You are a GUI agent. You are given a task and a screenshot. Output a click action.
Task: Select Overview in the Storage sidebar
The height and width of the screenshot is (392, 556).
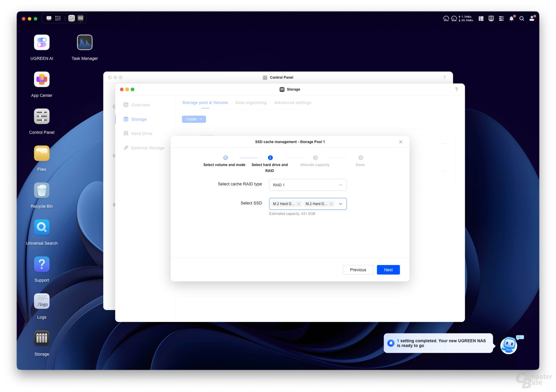(x=137, y=105)
